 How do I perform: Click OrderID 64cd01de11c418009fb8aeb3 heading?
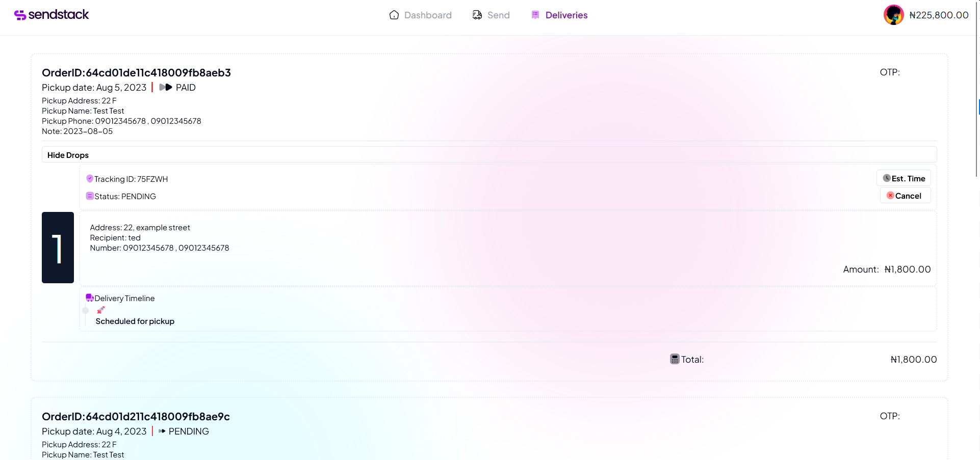(x=136, y=73)
